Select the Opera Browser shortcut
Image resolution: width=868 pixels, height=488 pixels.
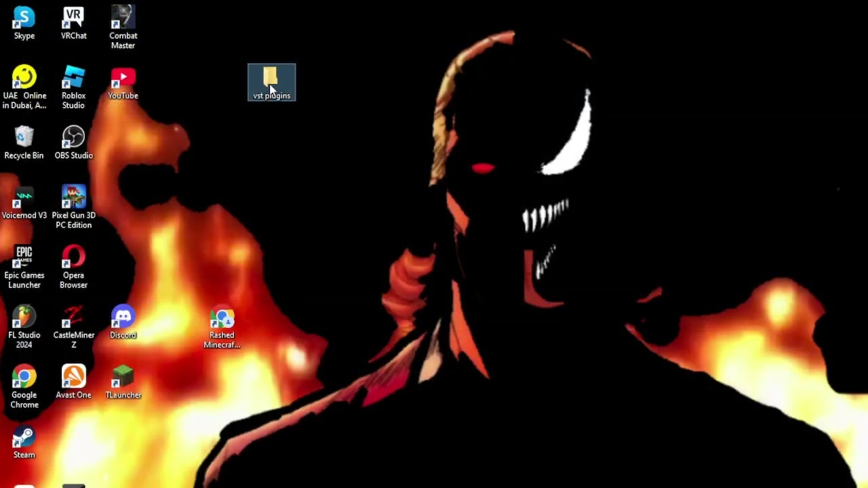(x=73, y=267)
